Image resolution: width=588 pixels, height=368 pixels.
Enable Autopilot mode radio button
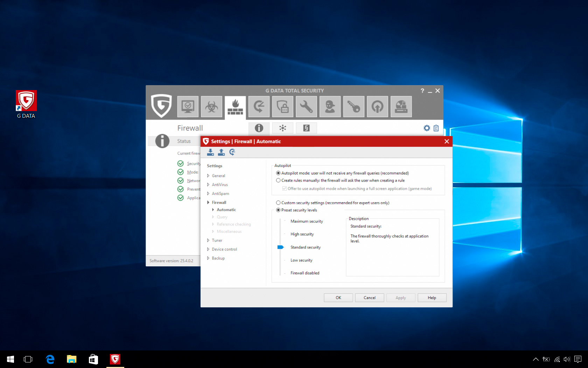(278, 173)
